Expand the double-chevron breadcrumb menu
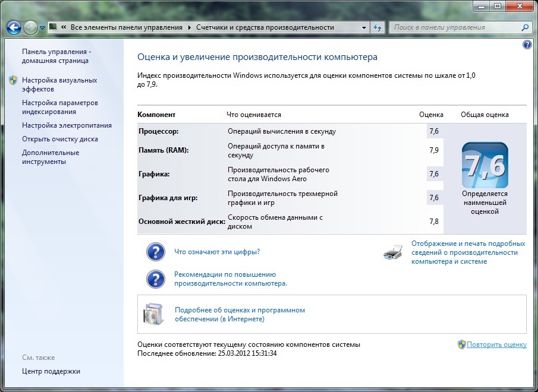The height and width of the screenshot is (392, 538). click(x=64, y=27)
